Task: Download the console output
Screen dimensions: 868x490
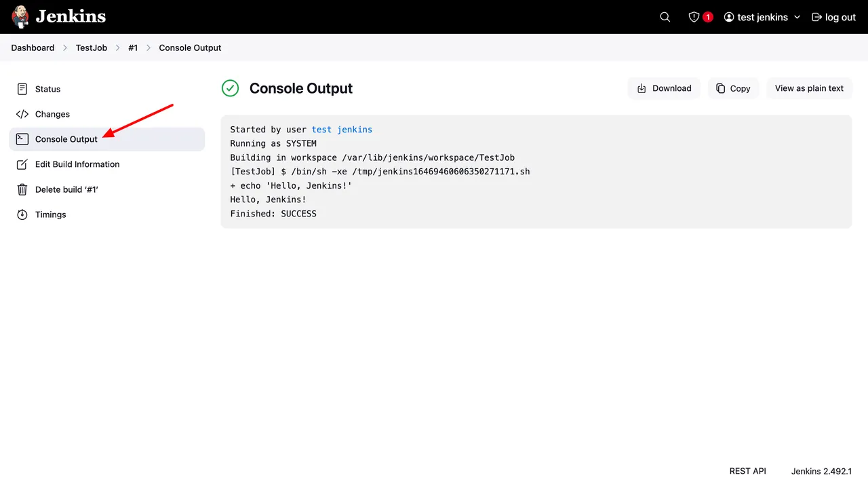Action: click(x=664, y=88)
